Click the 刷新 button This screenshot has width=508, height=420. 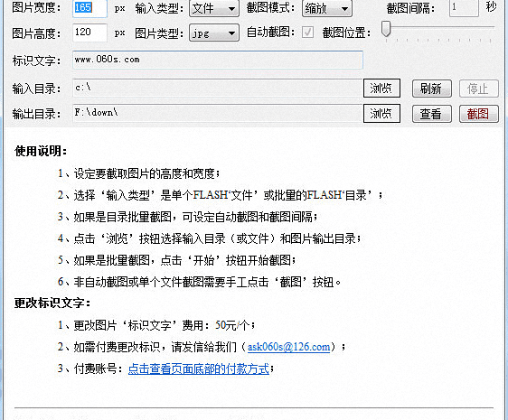431,89
